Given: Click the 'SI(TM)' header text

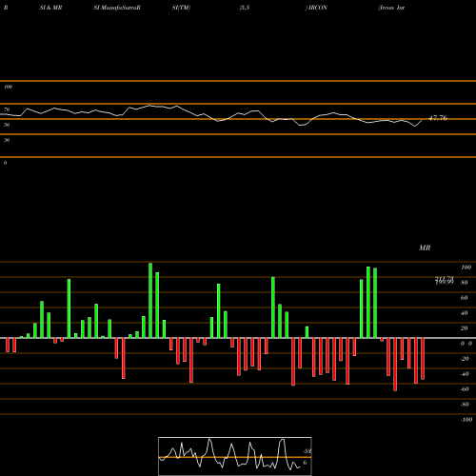Looking at the screenshot, I should pyautogui.click(x=181, y=8).
